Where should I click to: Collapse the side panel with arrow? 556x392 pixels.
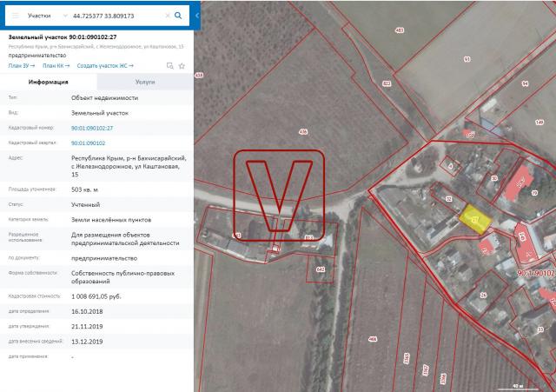197,16
